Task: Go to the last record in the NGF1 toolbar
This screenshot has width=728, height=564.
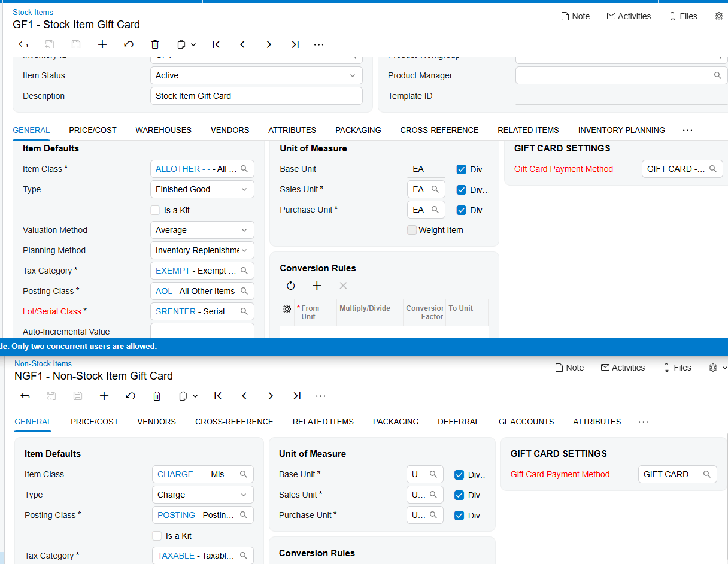Action: click(297, 396)
